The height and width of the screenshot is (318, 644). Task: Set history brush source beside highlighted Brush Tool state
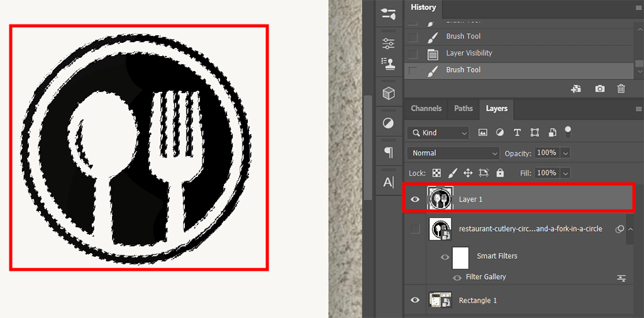[413, 71]
